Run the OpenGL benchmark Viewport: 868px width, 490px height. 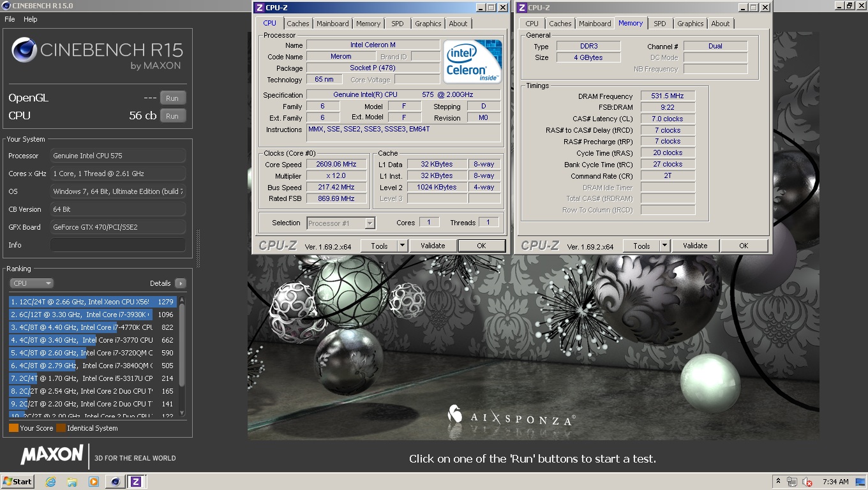pos(172,98)
